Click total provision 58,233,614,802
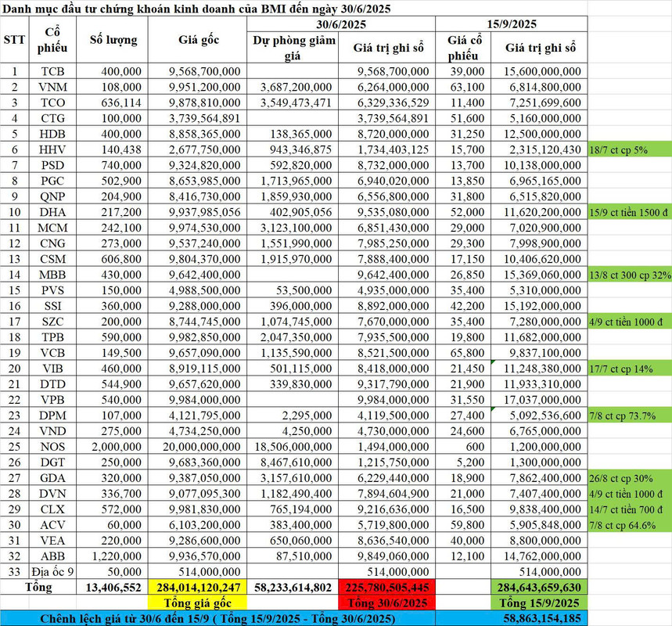Viewport: 672px width, 626px height. tap(293, 588)
